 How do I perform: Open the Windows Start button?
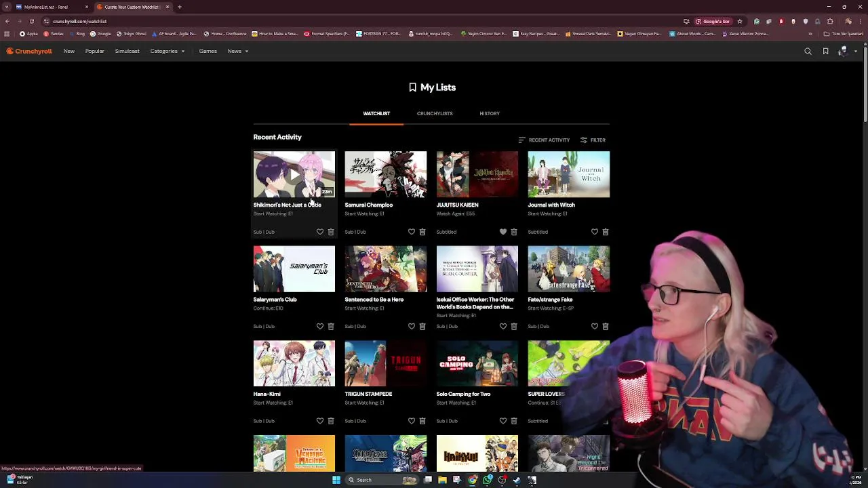(x=336, y=480)
